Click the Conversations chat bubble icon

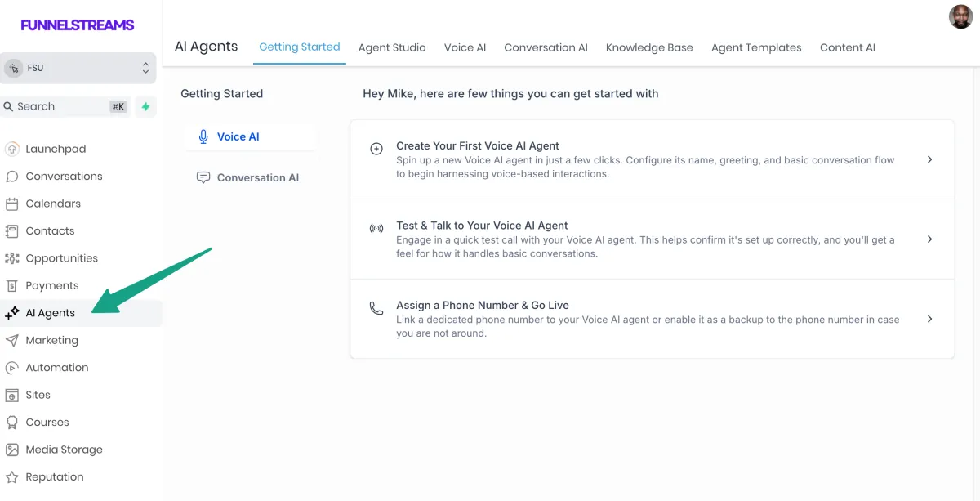click(x=11, y=177)
